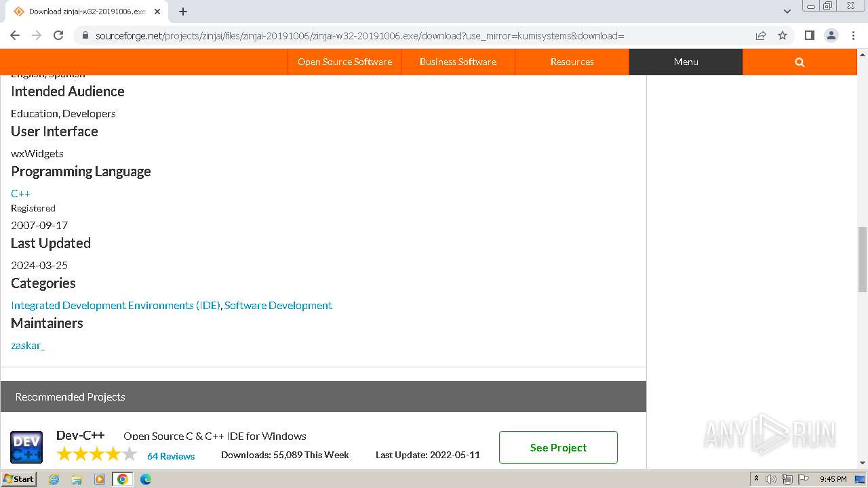This screenshot has width=868, height=488.
Task: Click the scrollbar down arrow
Action: 862,463
